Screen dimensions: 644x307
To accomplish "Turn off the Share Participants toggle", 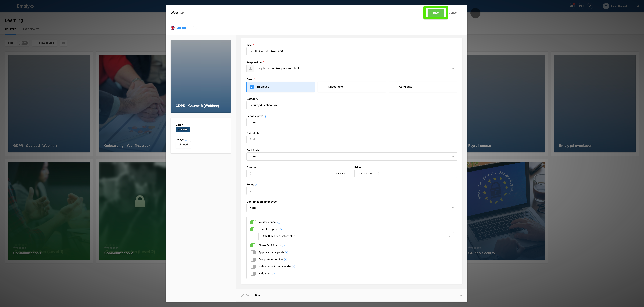I will click(253, 245).
